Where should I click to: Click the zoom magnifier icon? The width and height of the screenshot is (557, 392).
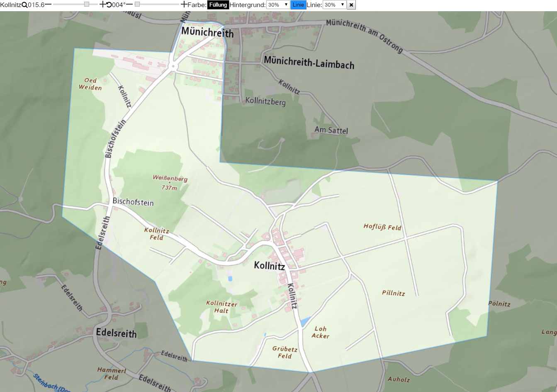(24, 5)
